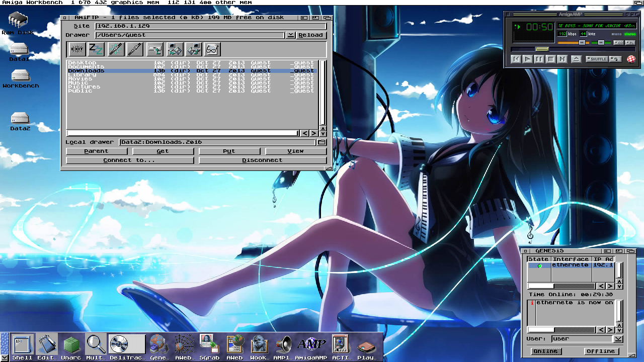Open the AMPlifier speaker dock icon
644x362 pixels.
283,347
